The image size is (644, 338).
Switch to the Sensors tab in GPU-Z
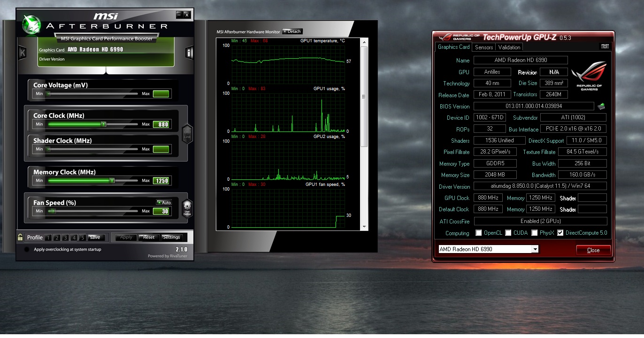click(x=484, y=47)
